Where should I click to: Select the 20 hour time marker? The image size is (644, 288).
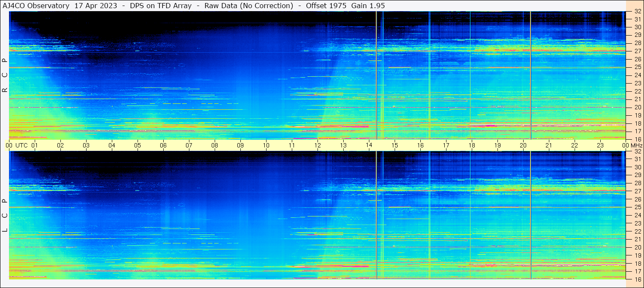tap(523, 145)
